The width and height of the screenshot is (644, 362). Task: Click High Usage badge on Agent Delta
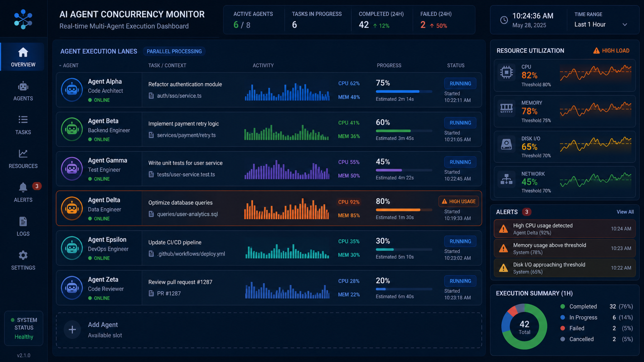pyautogui.click(x=458, y=201)
